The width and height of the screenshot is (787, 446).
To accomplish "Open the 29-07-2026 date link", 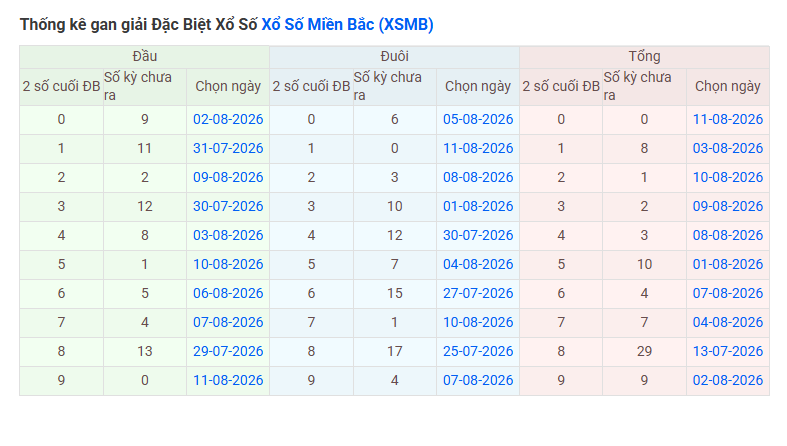I will tap(228, 351).
